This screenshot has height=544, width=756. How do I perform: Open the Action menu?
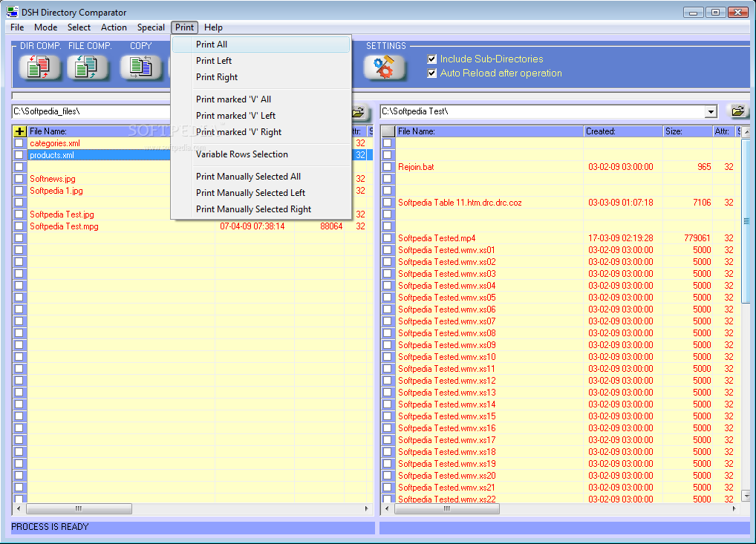pyautogui.click(x=114, y=27)
